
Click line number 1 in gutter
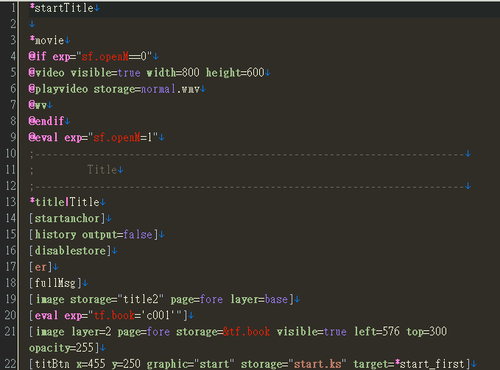(13, 8)
